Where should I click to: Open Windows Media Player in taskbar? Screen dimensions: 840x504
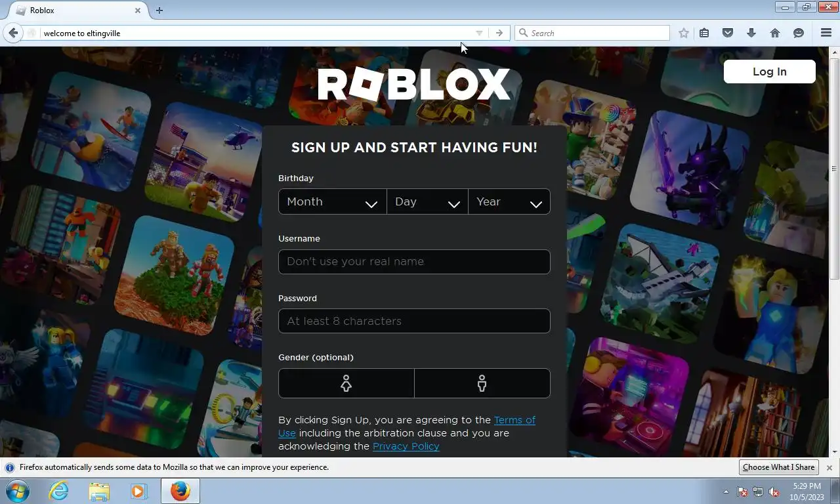pyautogui.click(x=138, y=491)
